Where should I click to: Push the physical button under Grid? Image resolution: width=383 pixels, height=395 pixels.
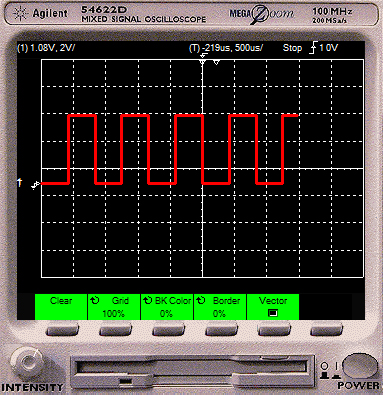(x=116, y=331)
